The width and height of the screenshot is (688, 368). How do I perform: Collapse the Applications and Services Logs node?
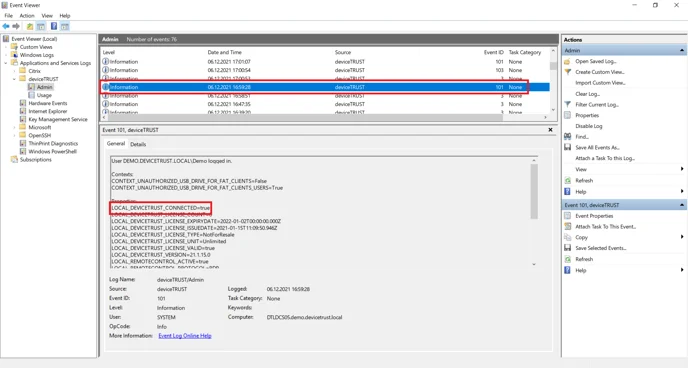point(6,63)
